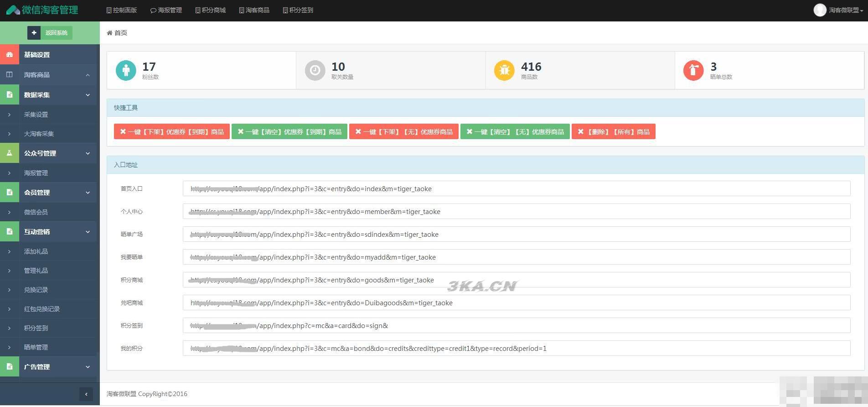Open 积分签到 in top navigation

pyautogui.click(x=298, y=10)
